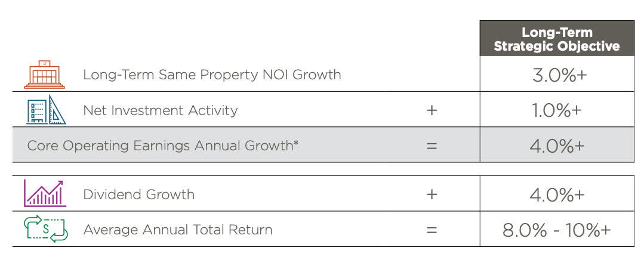Click the equals sign in Core Operating row

point(432,146)
